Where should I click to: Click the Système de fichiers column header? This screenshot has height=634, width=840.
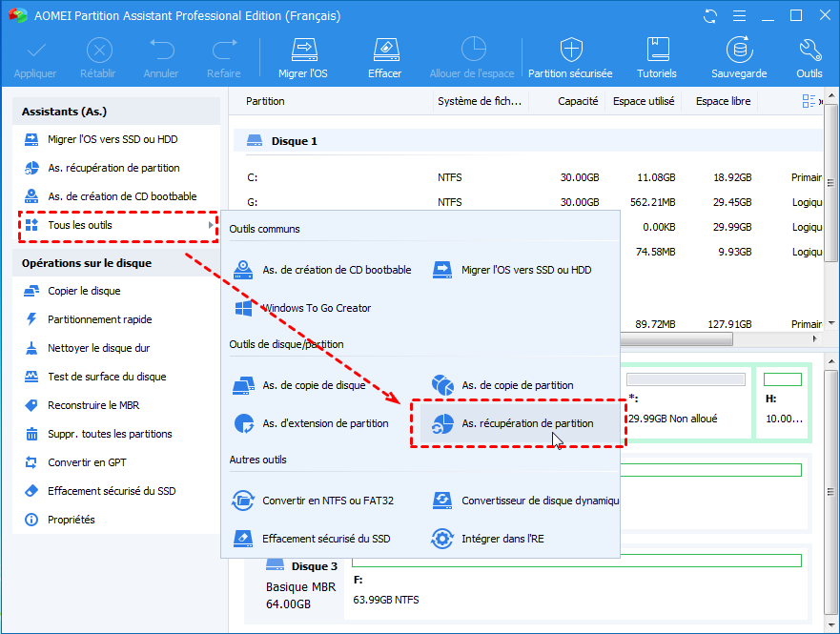point(480,101)
